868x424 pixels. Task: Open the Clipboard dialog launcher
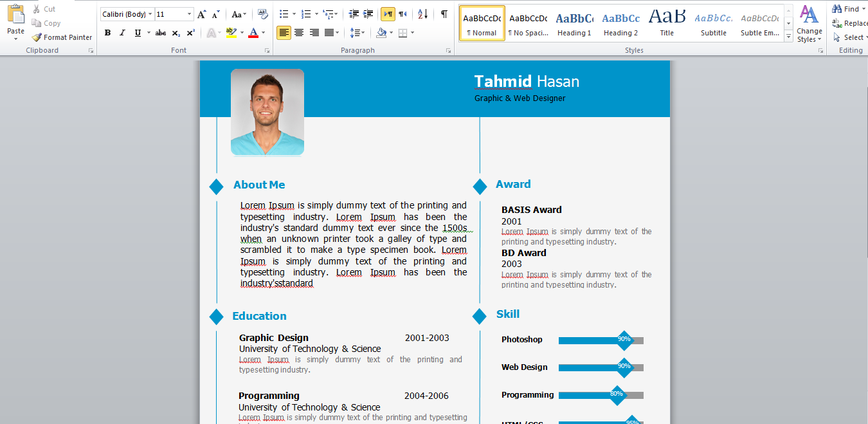pos(91,51)
